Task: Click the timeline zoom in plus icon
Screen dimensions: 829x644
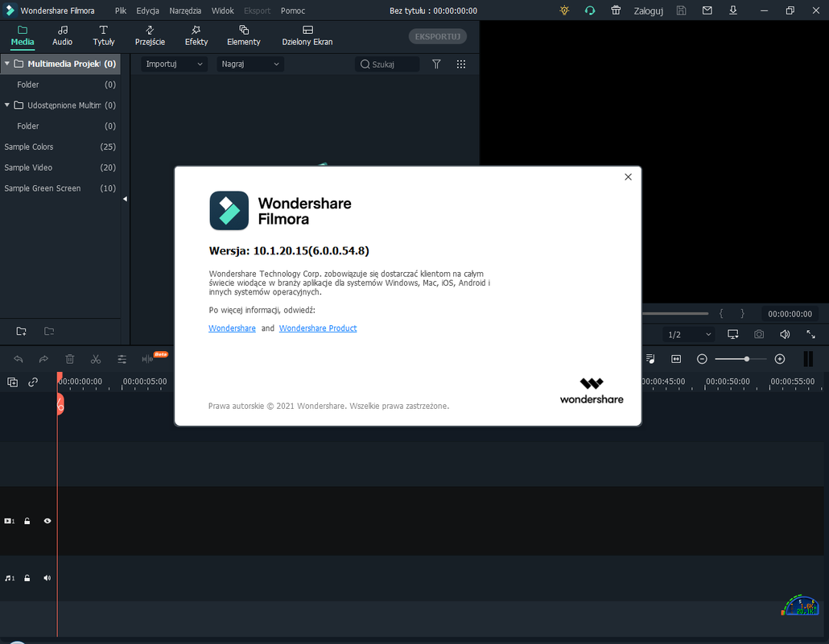Action: coord(780,359)
